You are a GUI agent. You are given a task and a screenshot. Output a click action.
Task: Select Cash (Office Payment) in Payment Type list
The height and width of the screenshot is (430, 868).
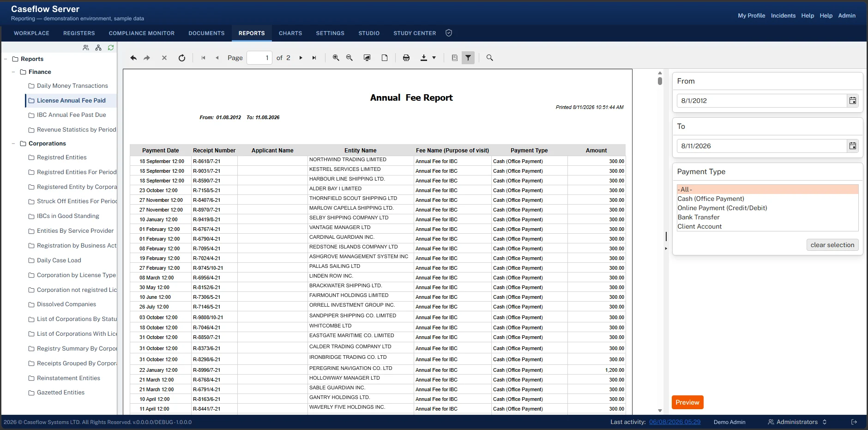click(767, 199)
